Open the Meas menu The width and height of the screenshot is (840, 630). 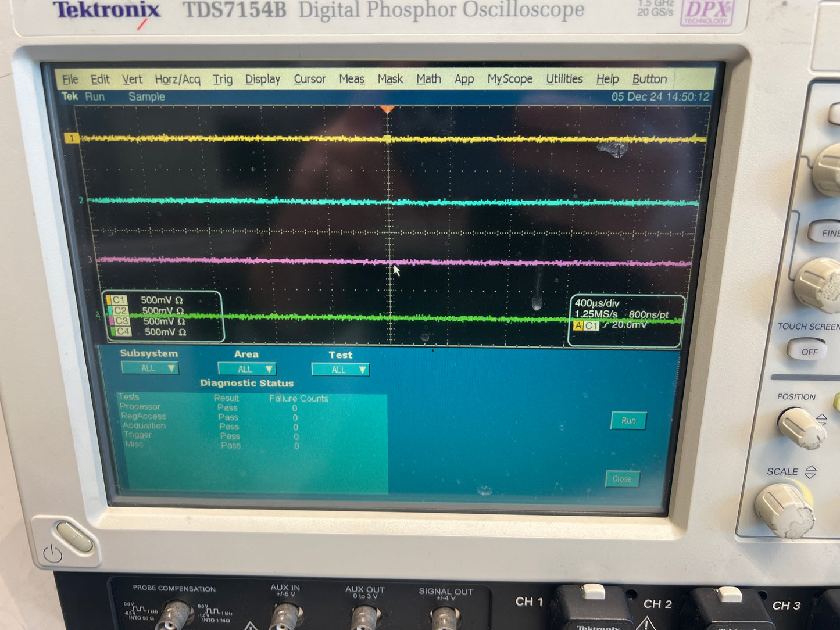tap(352, 79)
